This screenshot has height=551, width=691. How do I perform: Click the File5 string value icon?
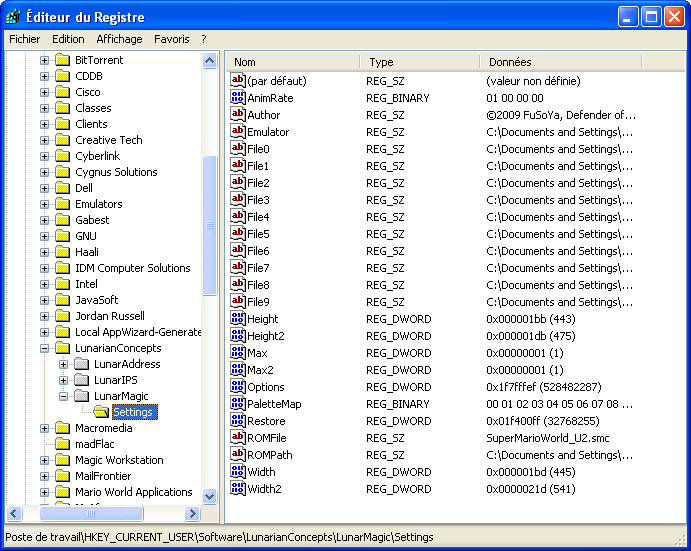(x=238, y=234)
